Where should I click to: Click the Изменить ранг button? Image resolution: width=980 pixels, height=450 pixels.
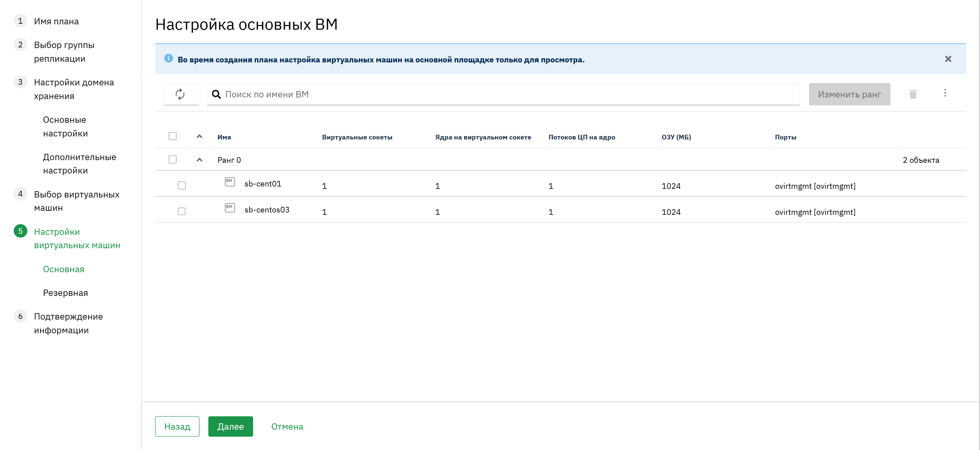click(849, 94)
